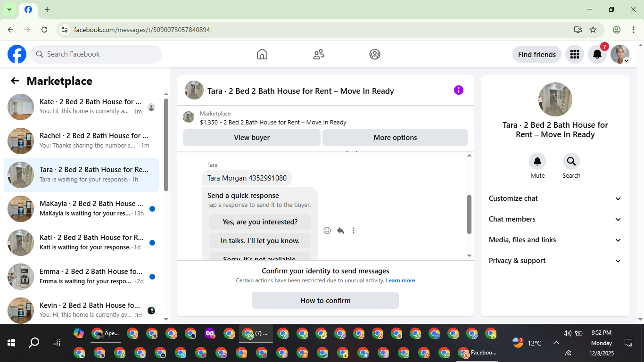Open the account profile picture menu

click(620, 54)
